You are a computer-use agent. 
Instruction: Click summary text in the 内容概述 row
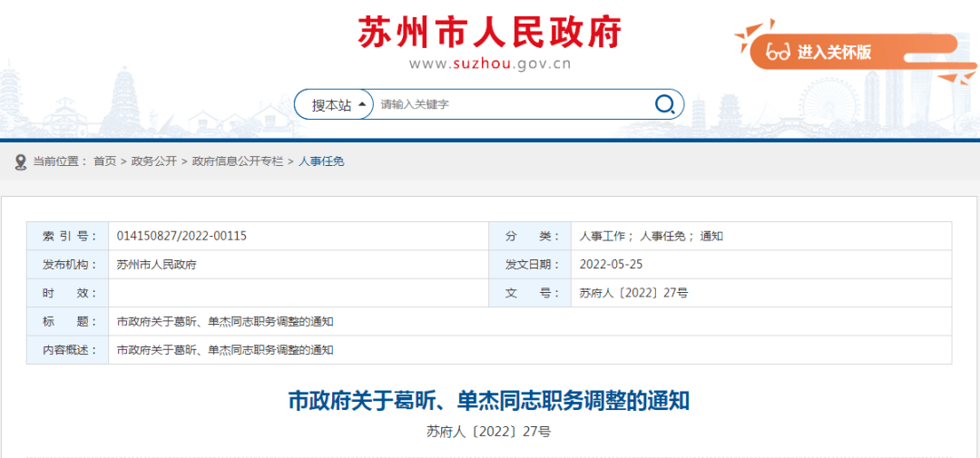point(225,350)
